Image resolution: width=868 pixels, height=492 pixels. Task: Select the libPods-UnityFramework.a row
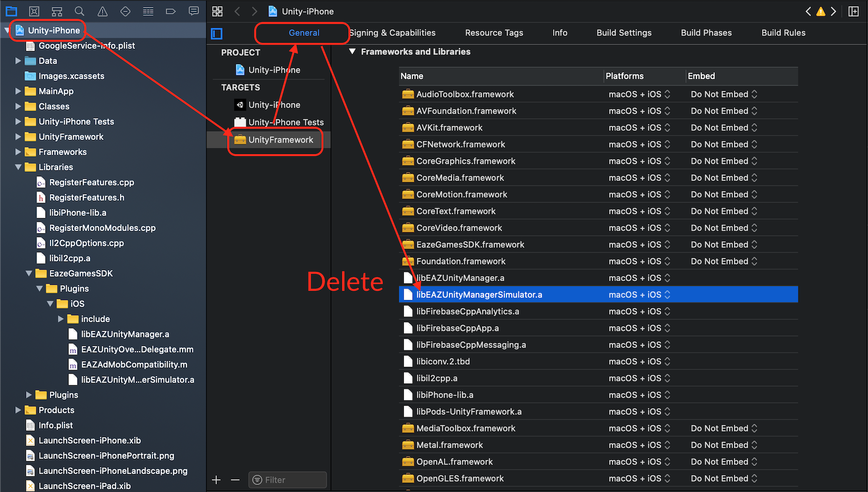click(x=598, y=412)
